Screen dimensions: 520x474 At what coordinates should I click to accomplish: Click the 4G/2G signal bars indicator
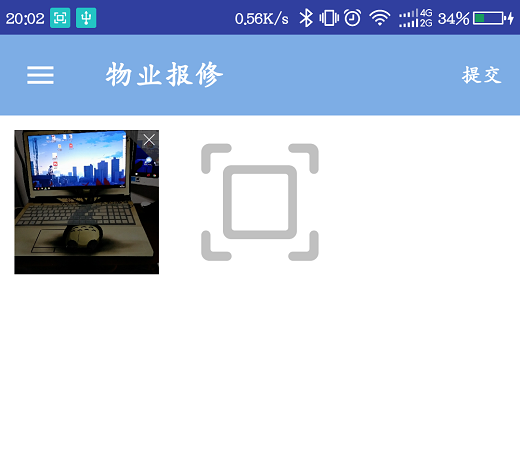coord(416,18)
